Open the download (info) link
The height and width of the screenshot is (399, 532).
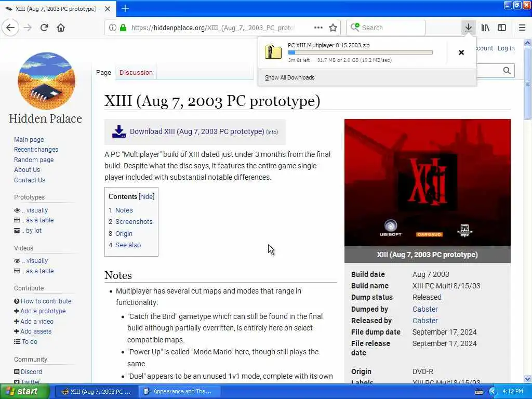pyautogui.click(x=272, y=132)
